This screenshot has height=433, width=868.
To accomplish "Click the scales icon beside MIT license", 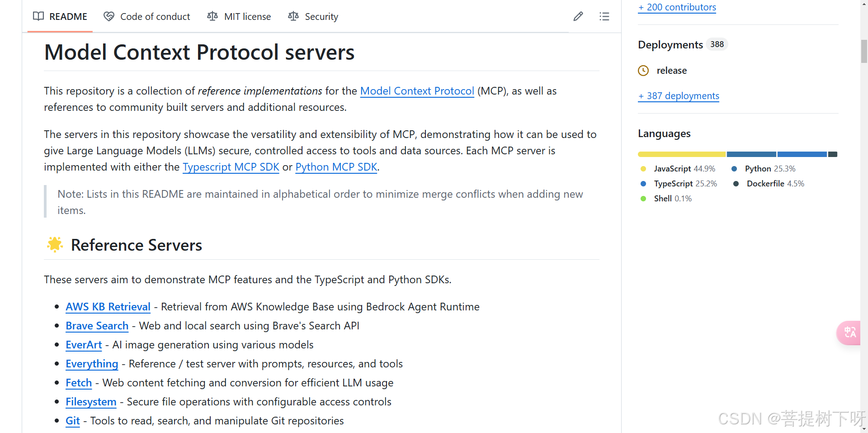I will (x=212, y=17).
